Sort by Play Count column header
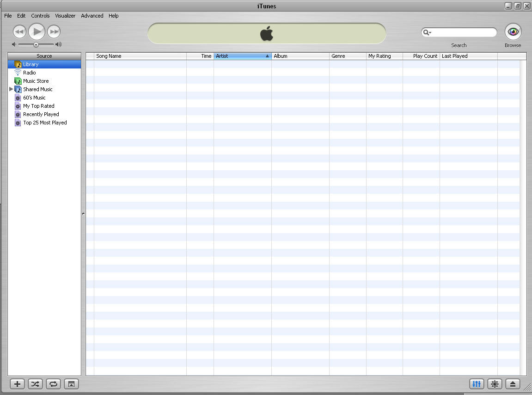Viewport: 532px width, 395px height. coord(421,56)
